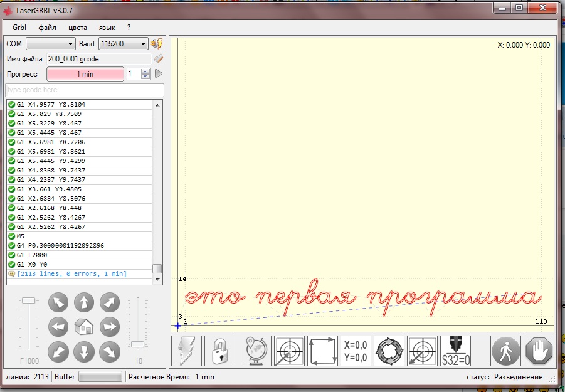Select the G4 P0.30000001192092896 line
The width and height of the screenshot is (565, 392).
pos(80,246)
